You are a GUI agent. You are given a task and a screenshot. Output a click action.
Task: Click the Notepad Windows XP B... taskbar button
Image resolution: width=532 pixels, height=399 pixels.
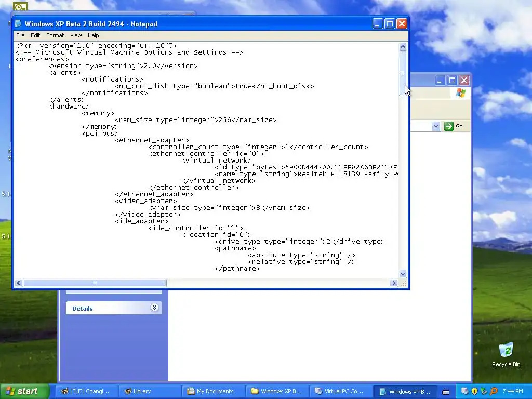(404, 391)
